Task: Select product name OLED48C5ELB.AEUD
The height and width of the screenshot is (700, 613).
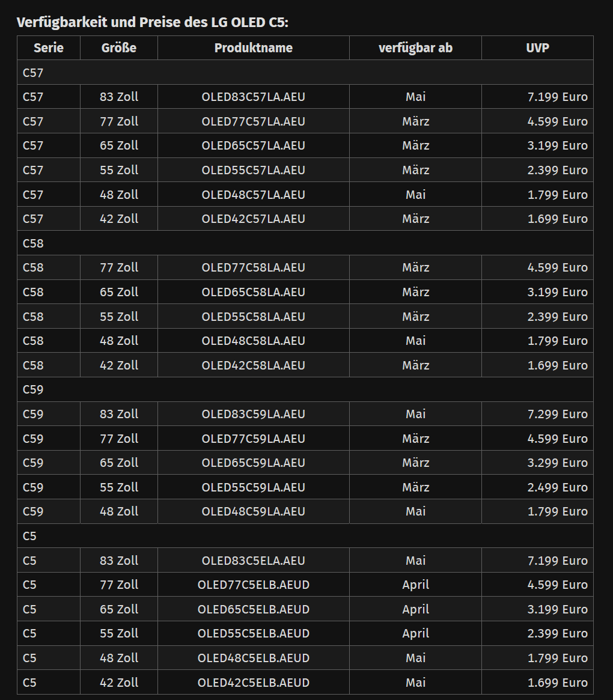Action: [253, 657]
